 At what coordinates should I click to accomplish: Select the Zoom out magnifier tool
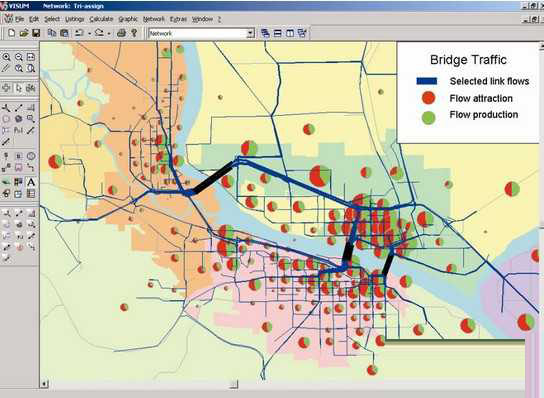pyautogui.click(x=19, y=57)
